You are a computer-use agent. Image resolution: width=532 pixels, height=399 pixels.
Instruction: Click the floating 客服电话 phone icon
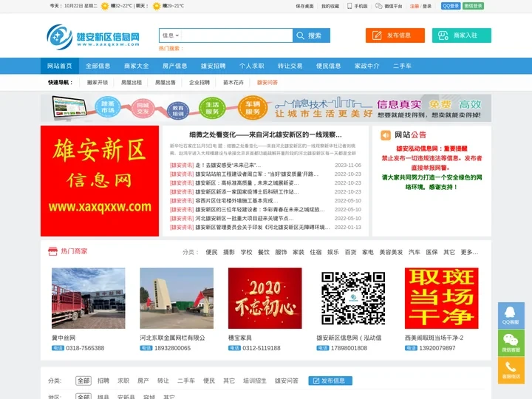click(511, 370)
